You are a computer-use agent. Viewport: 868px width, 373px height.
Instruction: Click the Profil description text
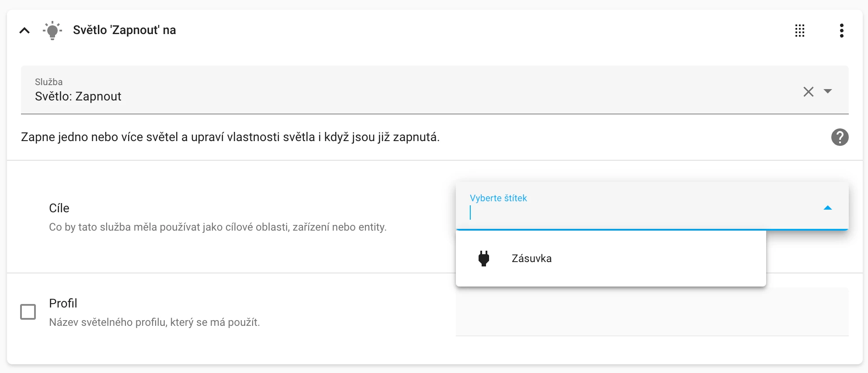pos(154,322)
